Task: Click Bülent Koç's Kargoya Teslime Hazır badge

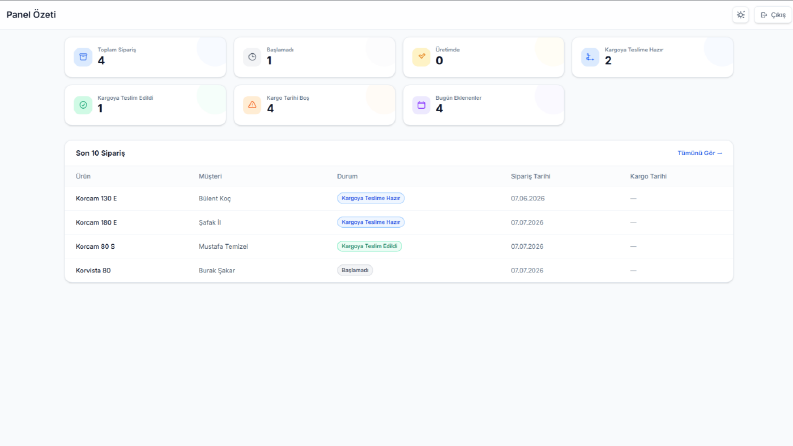Action: point(371,198)
